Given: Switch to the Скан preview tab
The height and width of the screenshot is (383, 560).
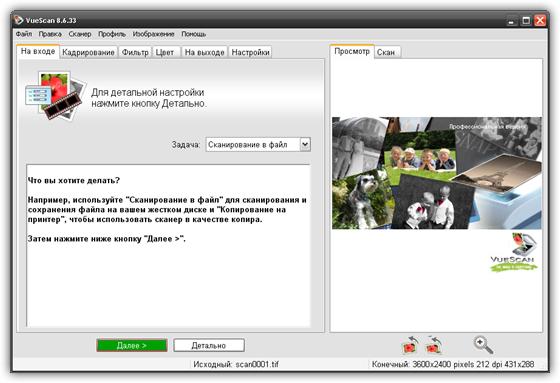Looking at the screenshot, I should [x=386, y=52].
